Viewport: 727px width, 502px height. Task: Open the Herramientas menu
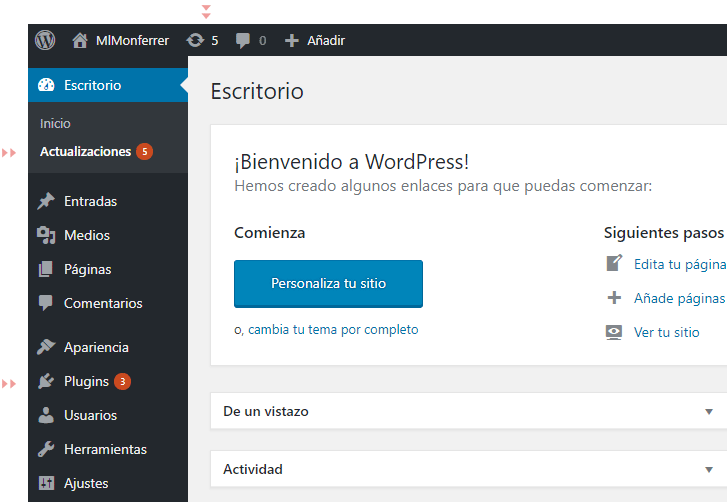tap(105, 449)
